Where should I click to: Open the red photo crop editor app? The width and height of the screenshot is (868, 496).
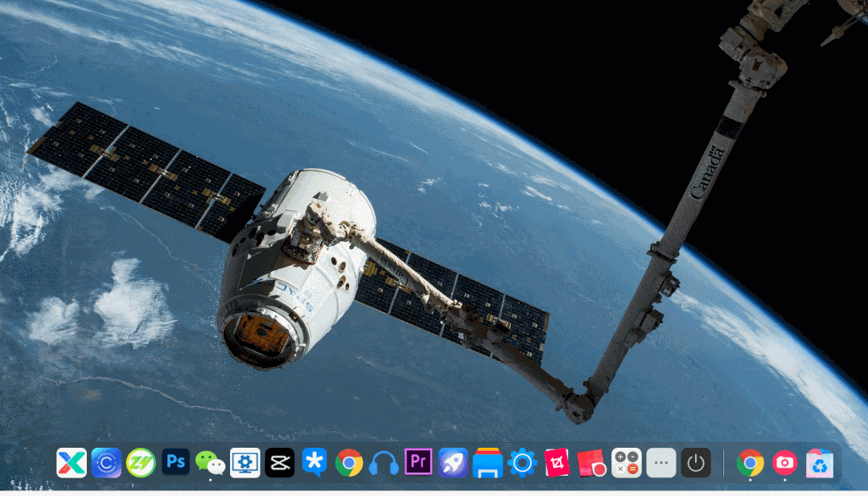(556, 463)
